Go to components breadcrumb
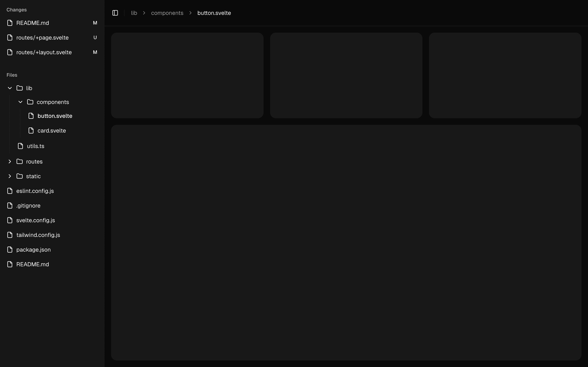Viewport: 588px width, 367px height. point(167,13)
